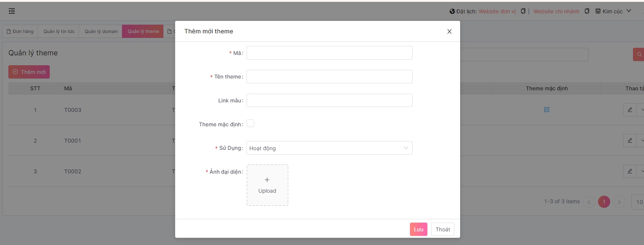The height and width of the screenshot is (245, 644).
Task: Click the red search icon button
Action: 639,55
